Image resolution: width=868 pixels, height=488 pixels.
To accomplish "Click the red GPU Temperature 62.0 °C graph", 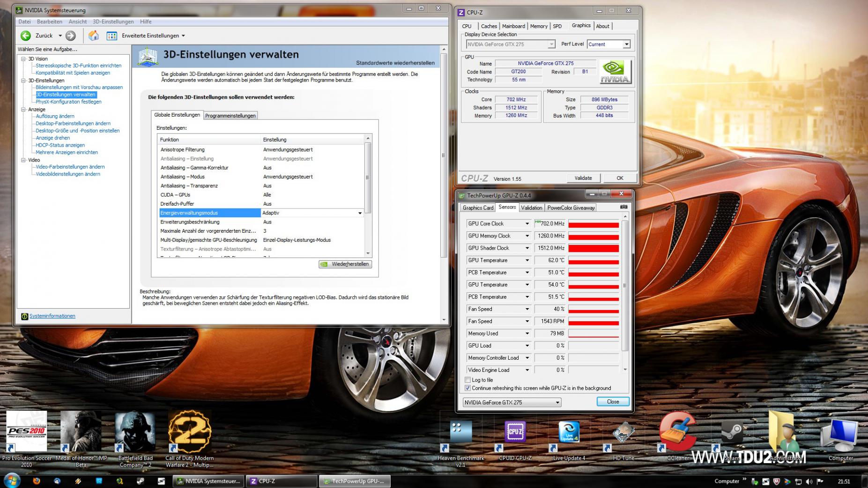I will click(594, 260).
